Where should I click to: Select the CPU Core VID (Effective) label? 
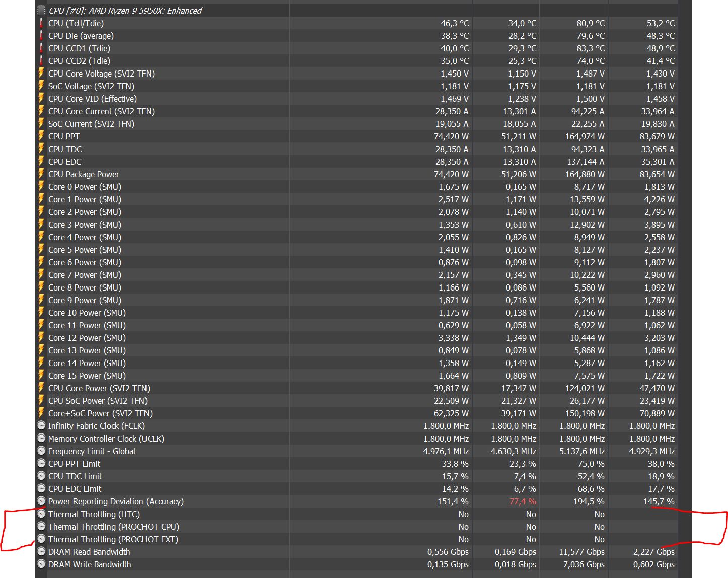tap(93, 99)
